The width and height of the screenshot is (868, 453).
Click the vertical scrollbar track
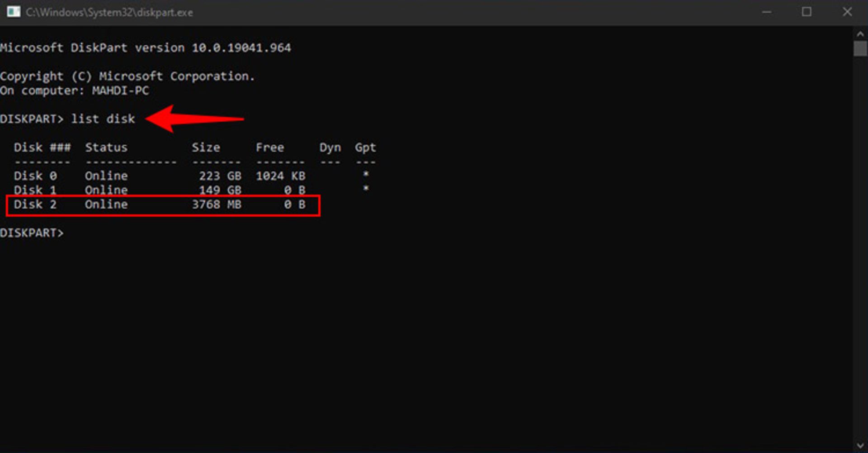pos(860,226)
